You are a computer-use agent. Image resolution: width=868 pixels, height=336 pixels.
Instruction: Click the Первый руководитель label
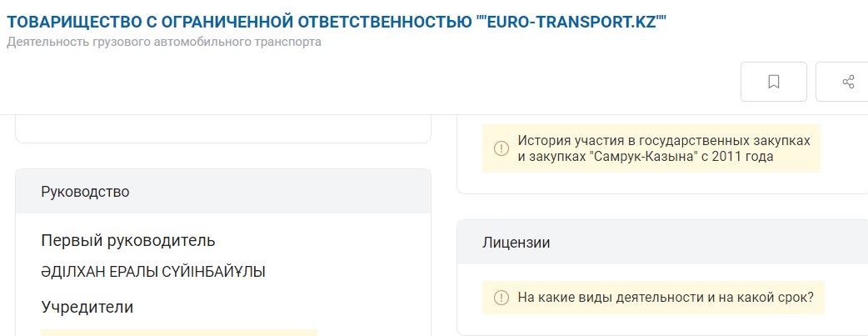128,241
